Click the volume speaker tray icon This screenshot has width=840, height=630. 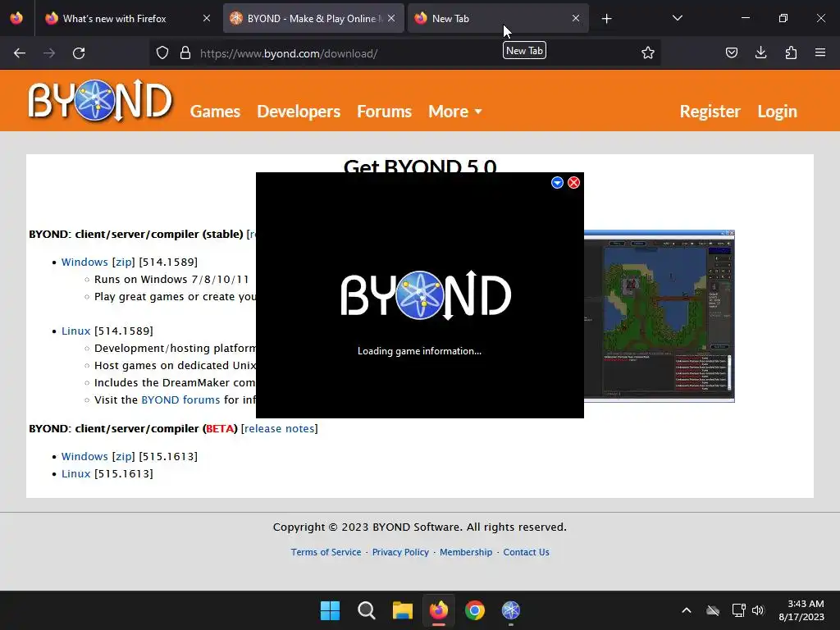758,610
